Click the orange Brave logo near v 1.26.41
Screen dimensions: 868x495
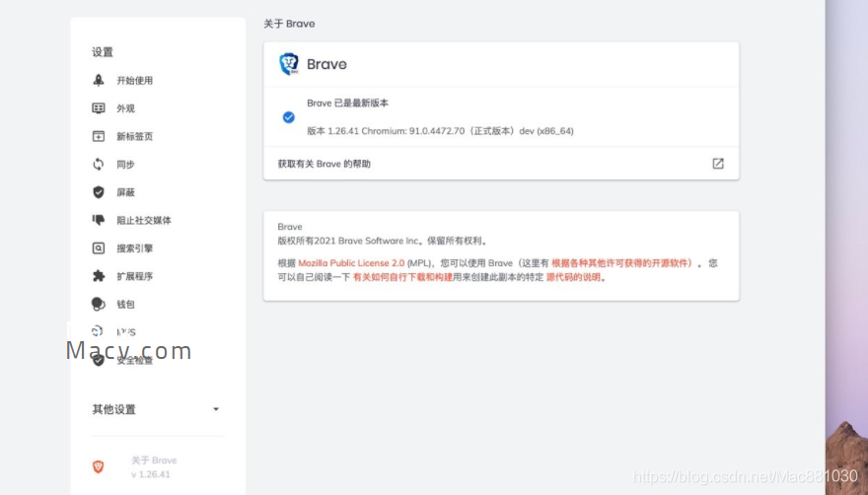click(x=98, y=466)
